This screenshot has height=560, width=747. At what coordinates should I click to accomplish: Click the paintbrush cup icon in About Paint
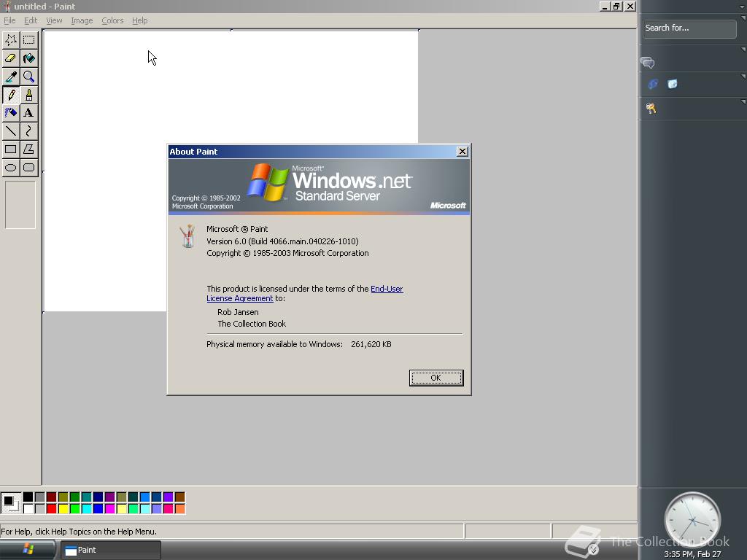point(187,236)
